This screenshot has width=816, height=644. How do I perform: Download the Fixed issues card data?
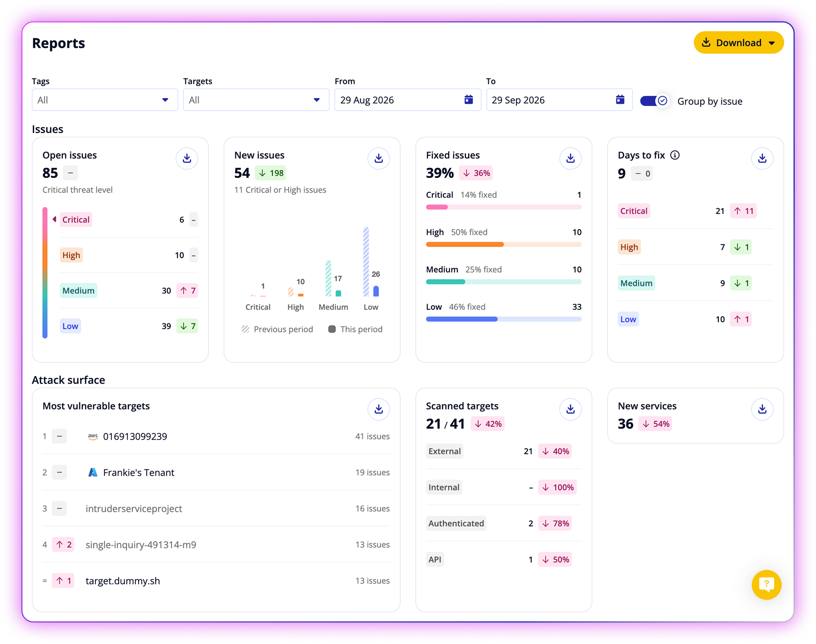[570, 158]
